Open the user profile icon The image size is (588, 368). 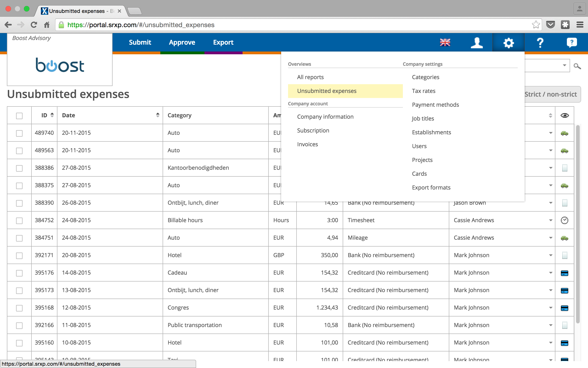coord(477,43)
